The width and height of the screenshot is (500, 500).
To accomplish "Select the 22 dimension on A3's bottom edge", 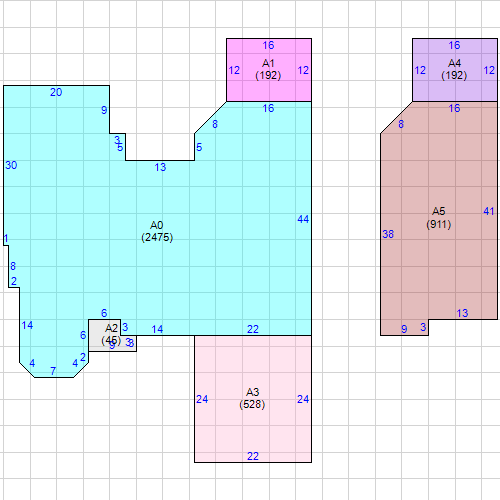I will [x=253, y=456].
